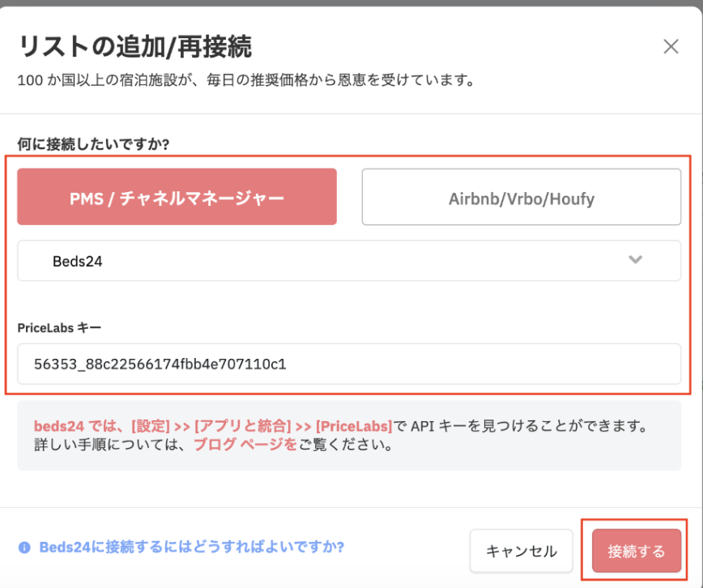This screenshot has height=588, width=703.
Task: Expand the dropdown using its chevron arrow
Action: (636, 260)
